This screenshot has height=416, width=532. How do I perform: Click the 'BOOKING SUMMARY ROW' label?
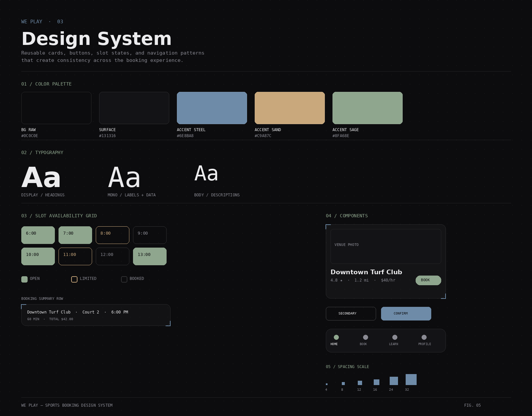pos(42,299)
